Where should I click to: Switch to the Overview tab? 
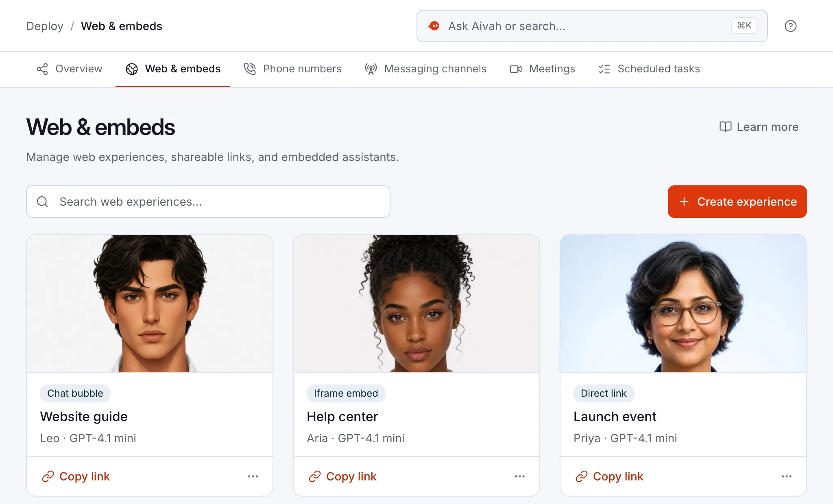coord(70,69)
